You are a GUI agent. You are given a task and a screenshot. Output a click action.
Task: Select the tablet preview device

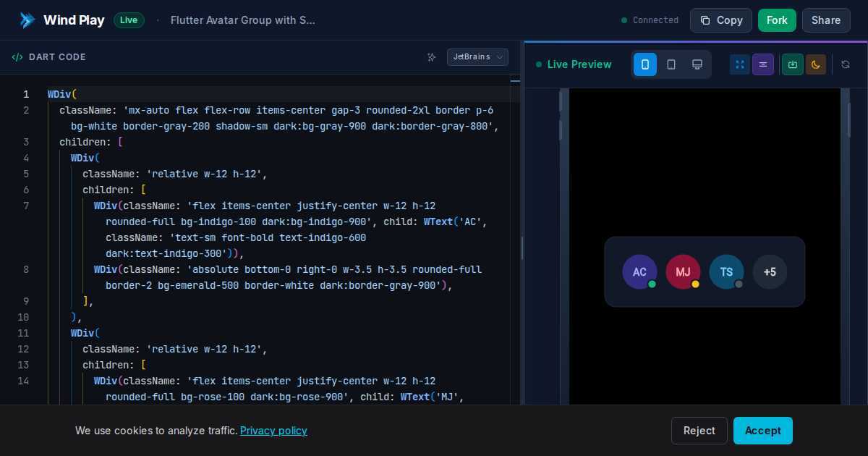click(x=671, y=64)
